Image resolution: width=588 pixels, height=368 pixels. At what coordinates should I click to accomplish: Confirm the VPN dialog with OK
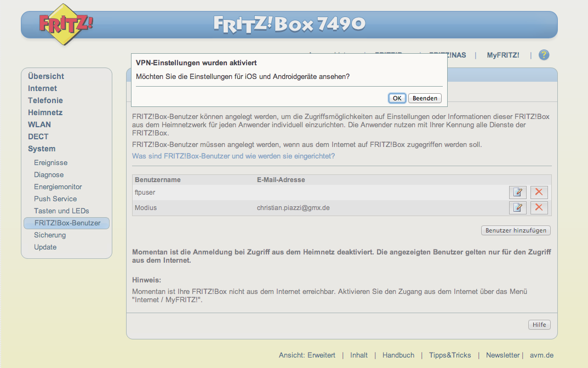click(x=397, y=98)
